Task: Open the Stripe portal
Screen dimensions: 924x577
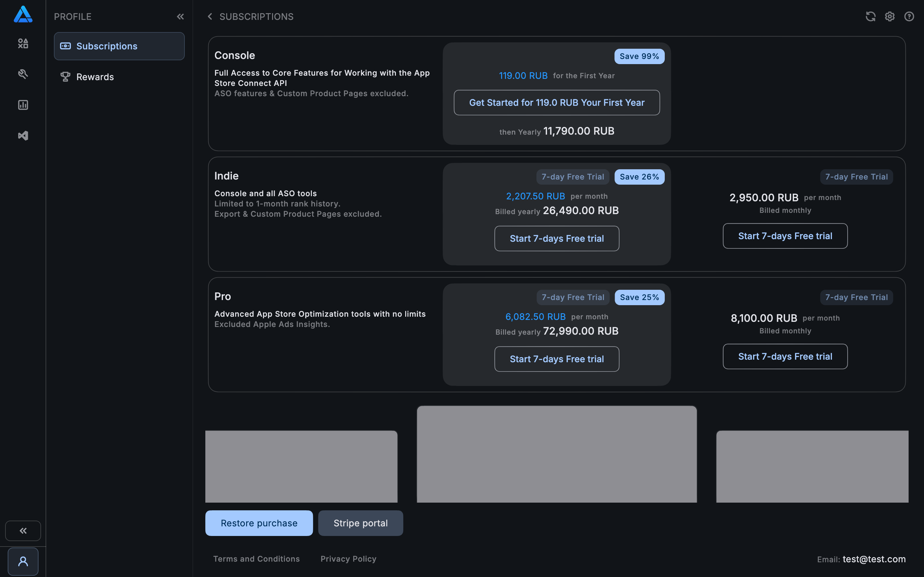Action: (360, 523)
